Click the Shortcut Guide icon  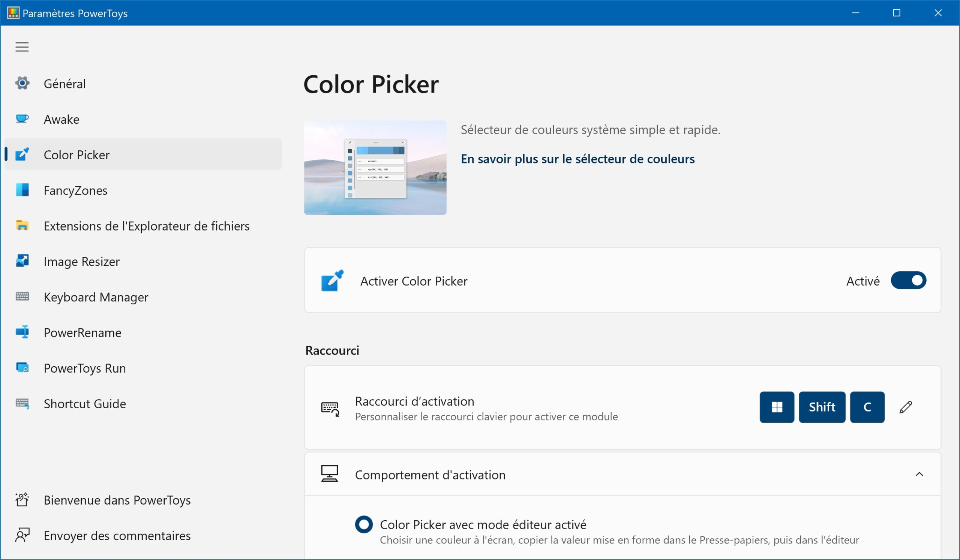[22, 403]
